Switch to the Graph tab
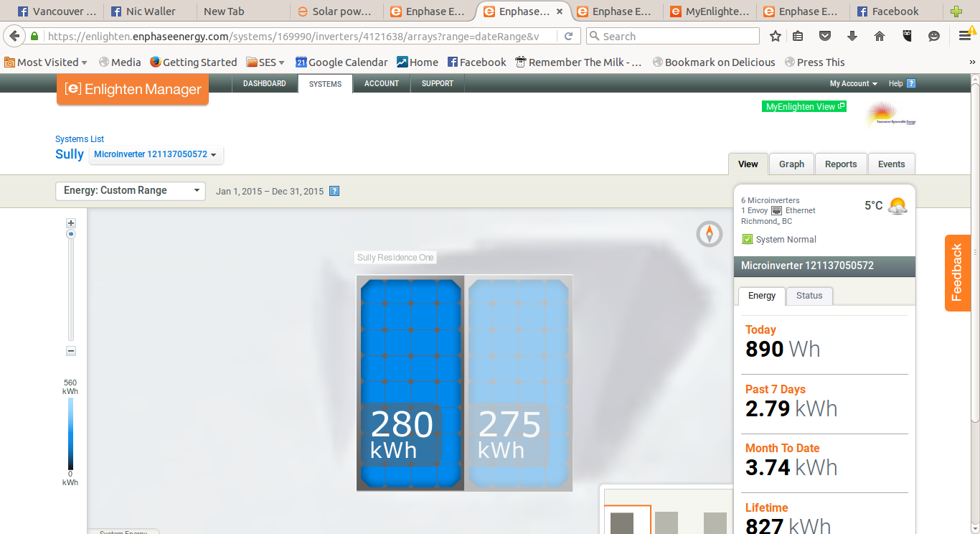The width and height of the screenshot is (980, 534). tap(791, 164)
